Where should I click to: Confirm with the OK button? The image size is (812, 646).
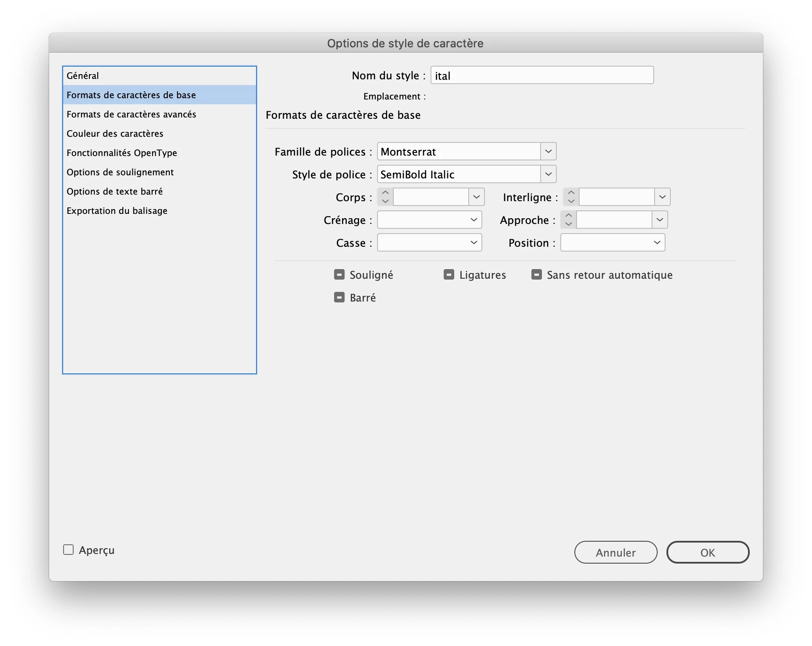708,552
